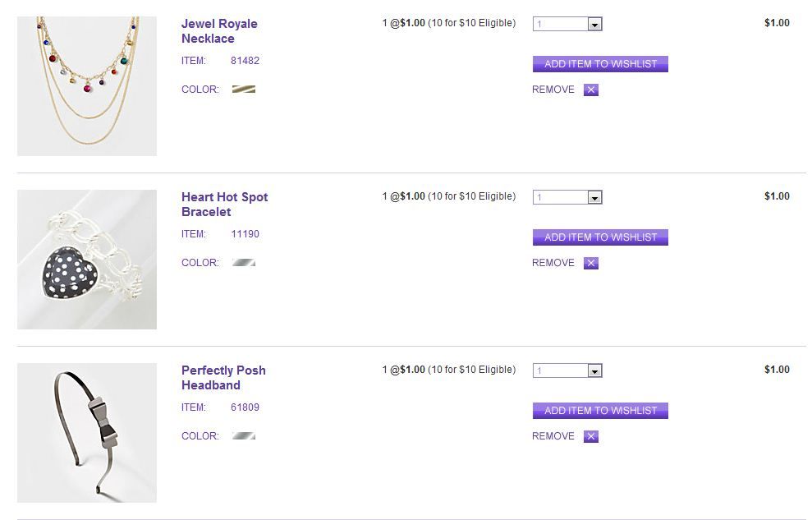This screenshot has height=520, width=812.
Task: Add Heart Hot Spot Bracelet to wishlist
Action: pyautogui.click(x=600, y=237)
